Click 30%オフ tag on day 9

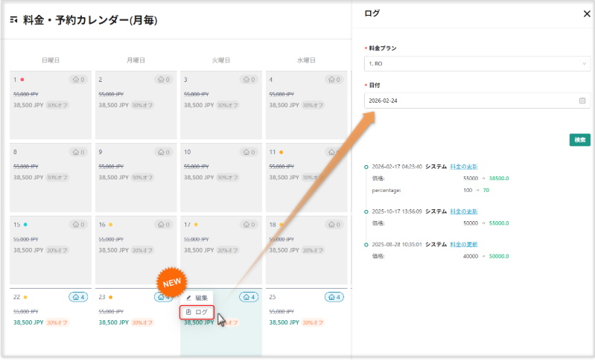[142, 177]
